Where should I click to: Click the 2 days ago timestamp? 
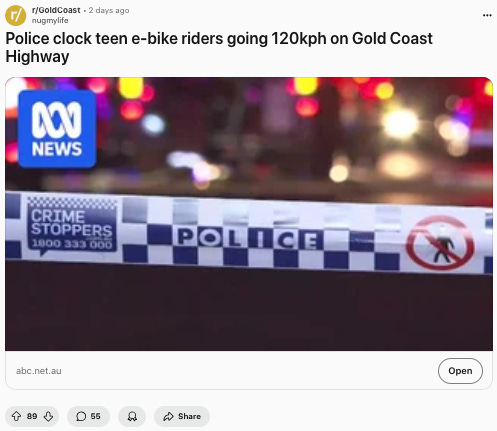coord(109,10)
